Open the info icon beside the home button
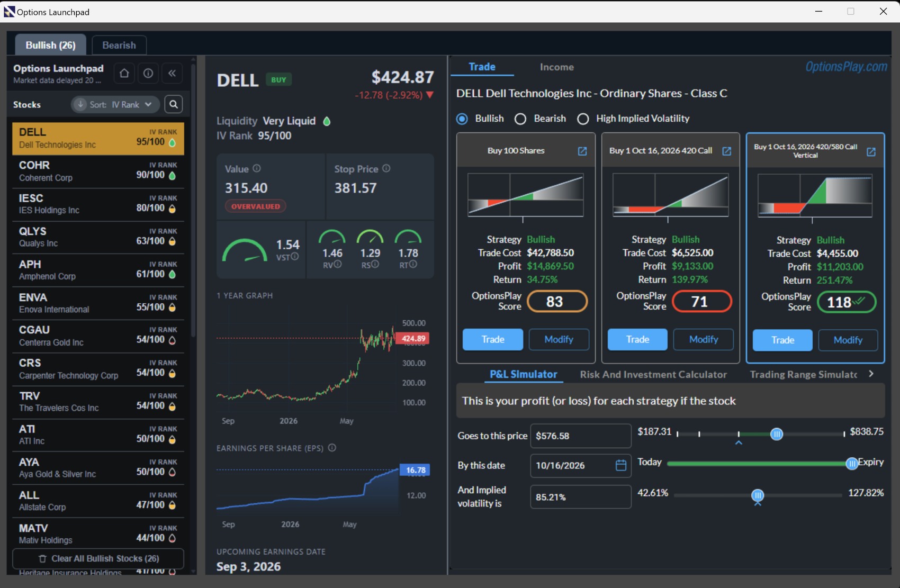This screenshot has height=588, width=900. tap(148, 73)
